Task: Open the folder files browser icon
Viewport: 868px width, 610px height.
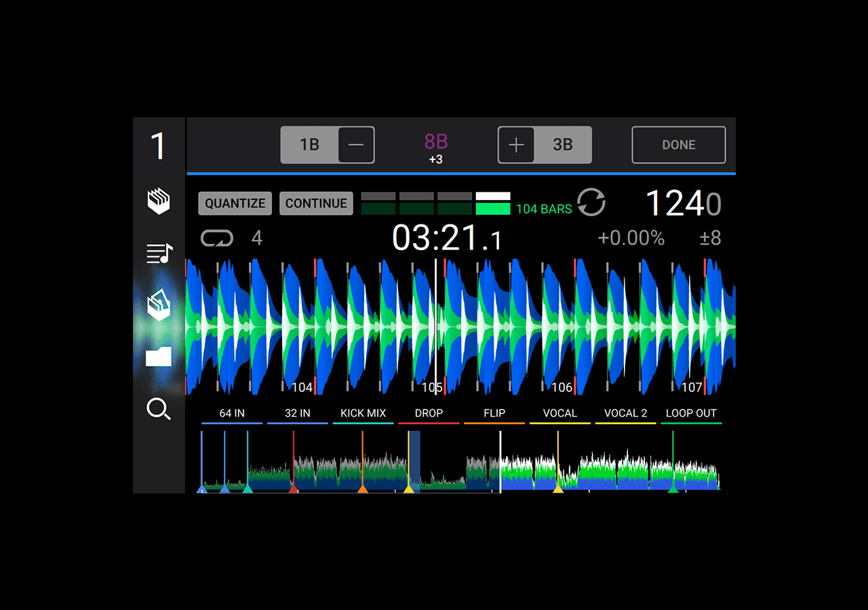Action: (159, 357)
